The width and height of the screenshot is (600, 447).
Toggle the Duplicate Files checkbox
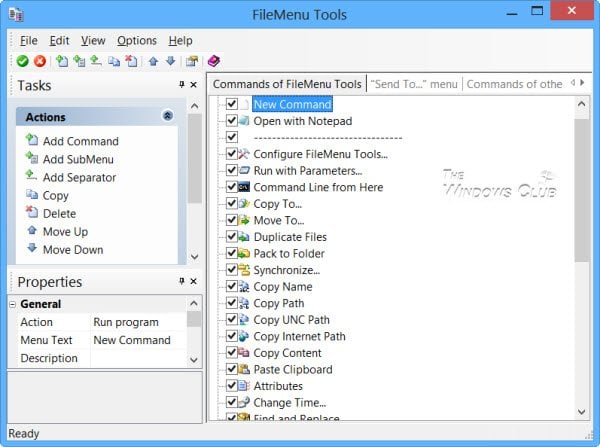tap(232, 237)
